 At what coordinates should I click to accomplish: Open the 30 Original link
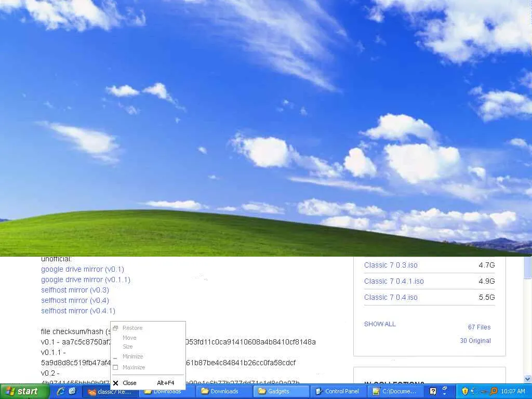pyautogui.click(x=475, y=340)
